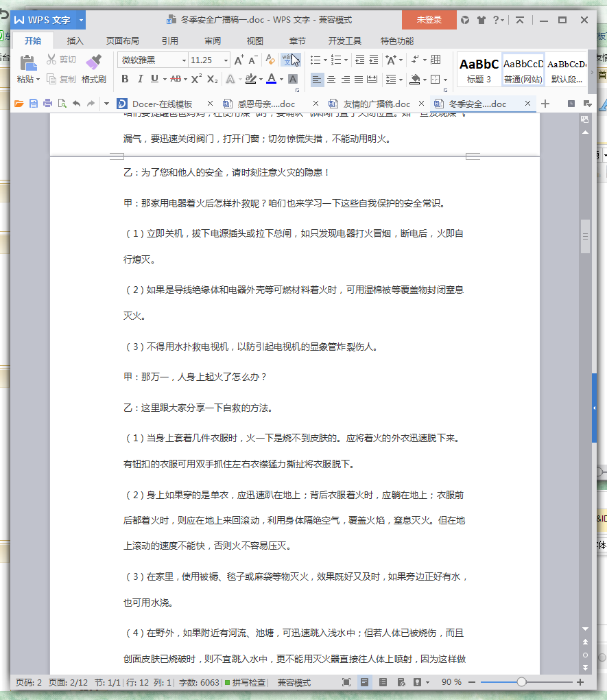Click the increase font size icon
This screenshot has height=700, width=607.
tap(239, 60)
